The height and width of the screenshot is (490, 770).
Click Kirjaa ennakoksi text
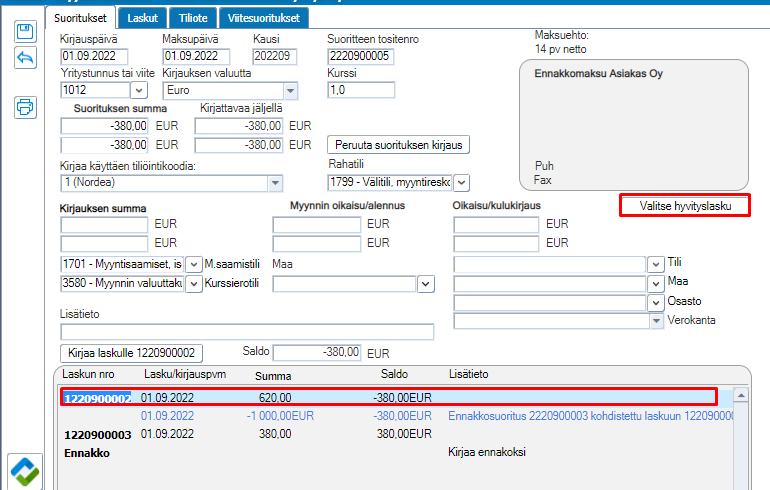pos(487,452)
